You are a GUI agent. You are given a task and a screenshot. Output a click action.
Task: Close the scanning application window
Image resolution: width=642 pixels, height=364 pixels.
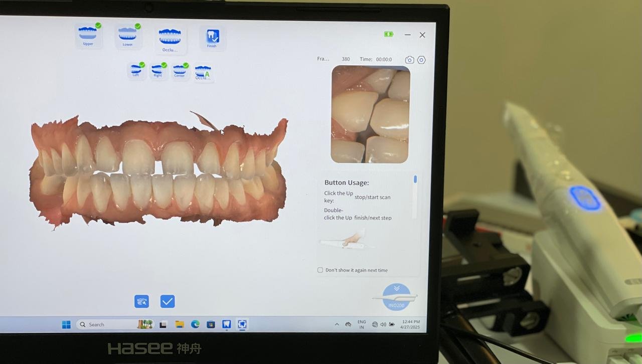pyautogui.click(x=422, y=35)
